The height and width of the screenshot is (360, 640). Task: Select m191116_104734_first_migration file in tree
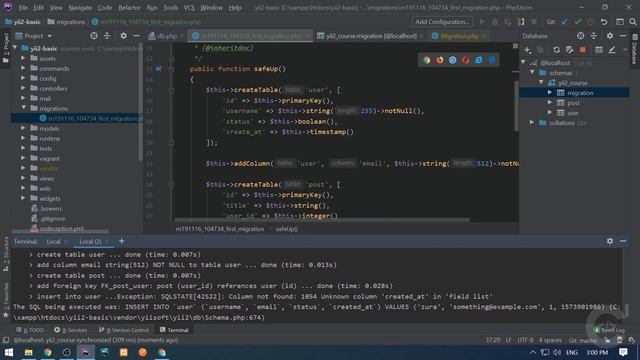[77, 118]
